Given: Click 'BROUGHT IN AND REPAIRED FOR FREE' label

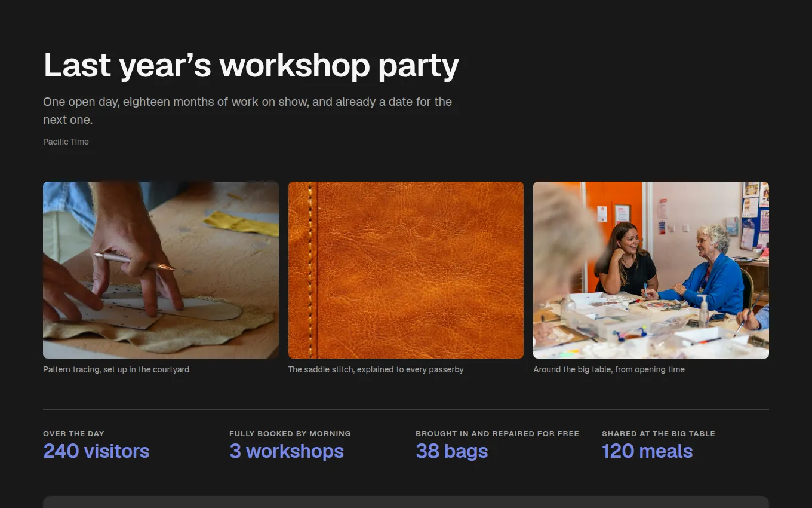Looking at the screenshot, I should click(x=497, y=433).
